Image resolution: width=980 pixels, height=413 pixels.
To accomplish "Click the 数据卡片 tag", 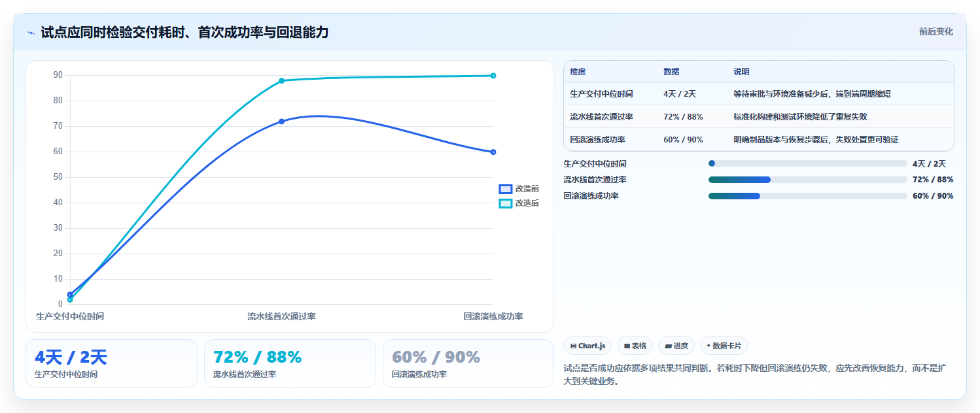I will [724, 346].
